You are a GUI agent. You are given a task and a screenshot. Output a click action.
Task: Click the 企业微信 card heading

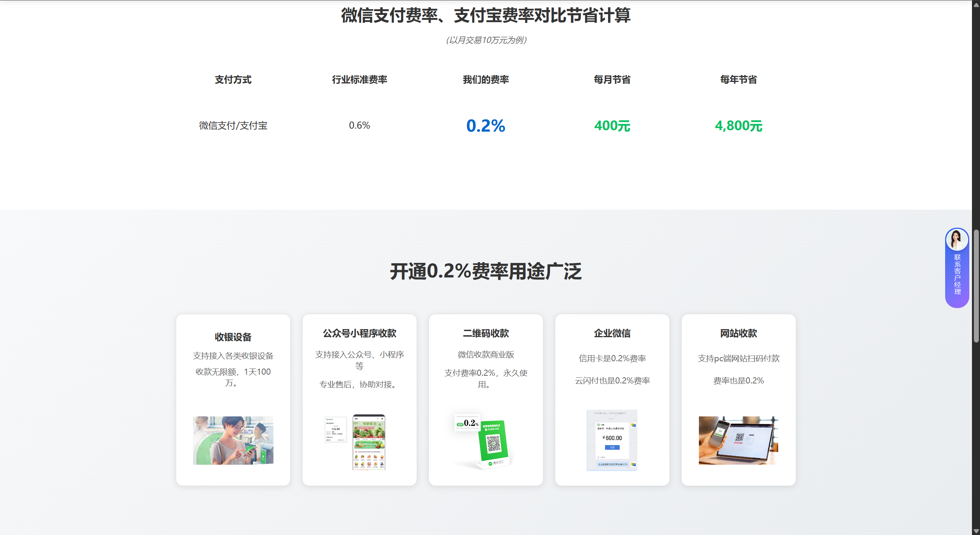[612, 333]
